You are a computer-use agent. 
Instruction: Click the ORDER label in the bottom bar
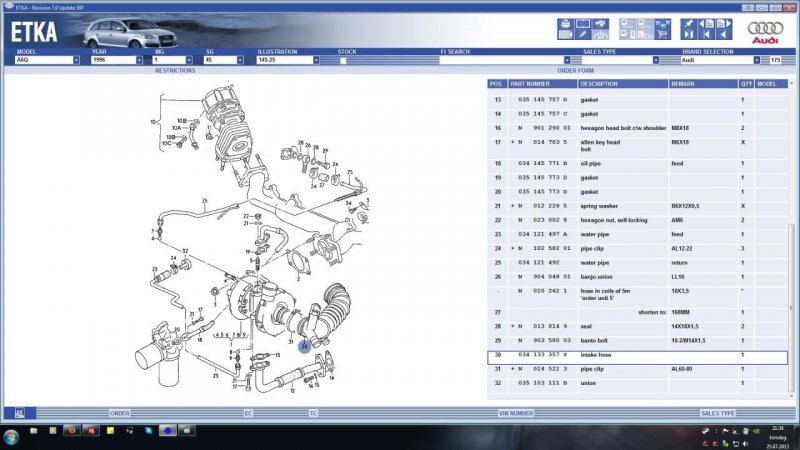[120, 412]
